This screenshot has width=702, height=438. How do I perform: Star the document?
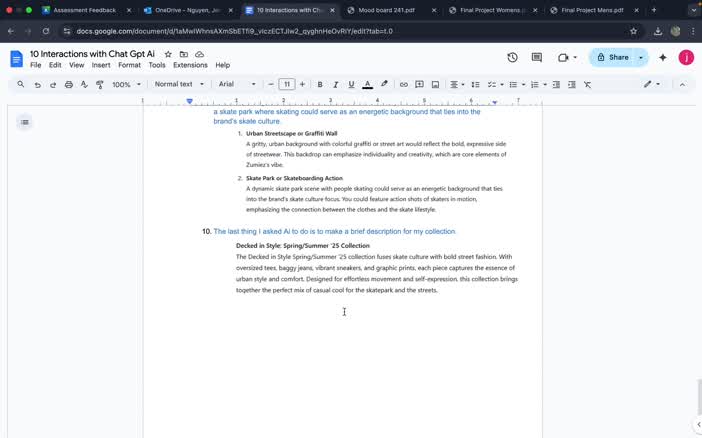tap(168, 54)
